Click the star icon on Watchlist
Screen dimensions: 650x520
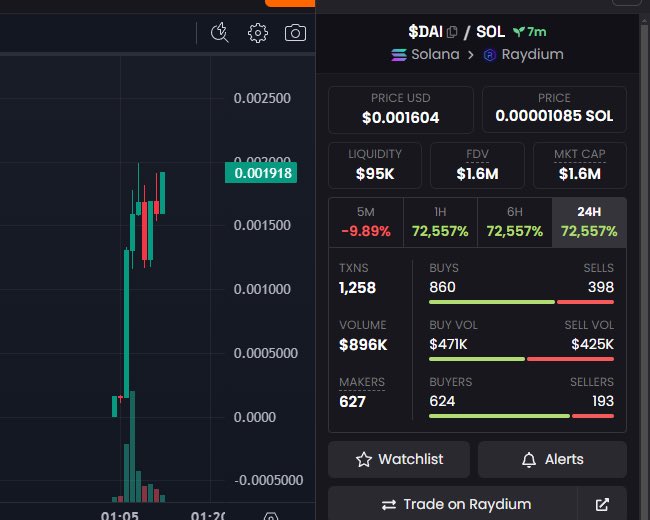pos(364,459)
